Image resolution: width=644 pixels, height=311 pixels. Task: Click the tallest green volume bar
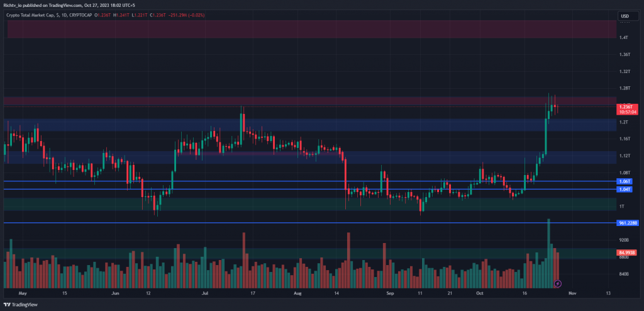click(x=548, y=254)
